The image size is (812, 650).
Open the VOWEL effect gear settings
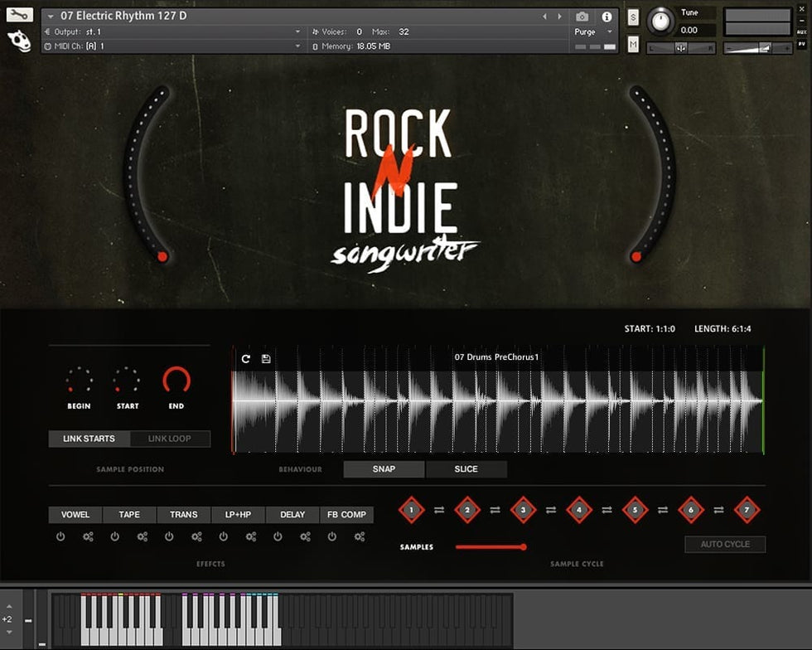point(88,536)
